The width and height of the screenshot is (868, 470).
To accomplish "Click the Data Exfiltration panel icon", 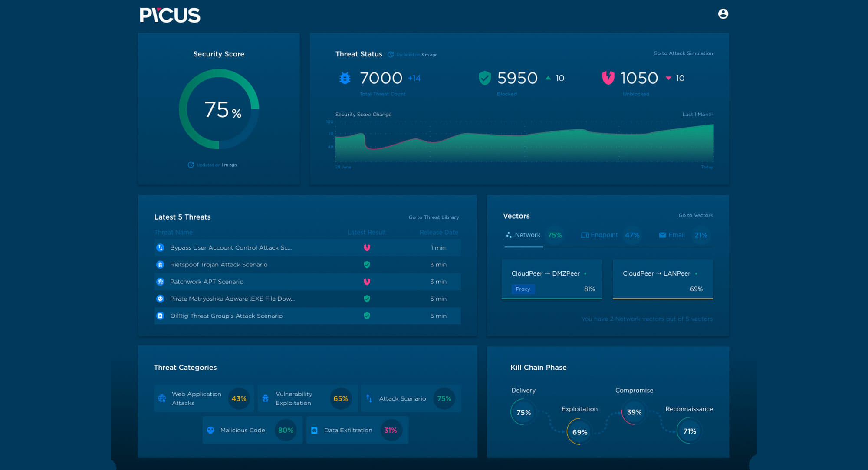I will point(314,430).
